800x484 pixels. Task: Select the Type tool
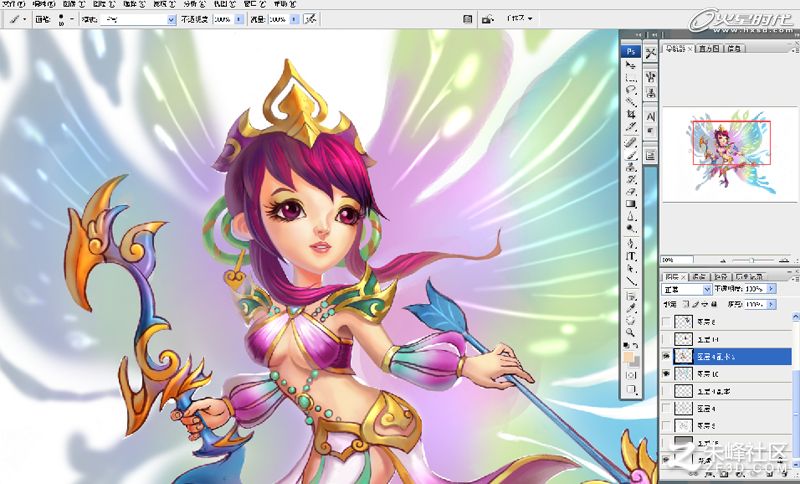631,256
